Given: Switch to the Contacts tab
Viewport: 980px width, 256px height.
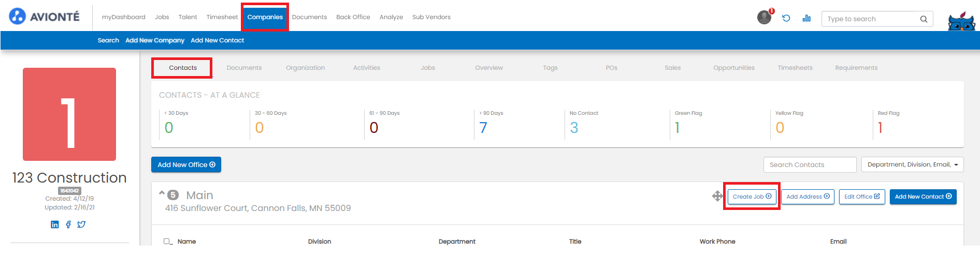Looking at the screenshot, I should coord(183,68).
